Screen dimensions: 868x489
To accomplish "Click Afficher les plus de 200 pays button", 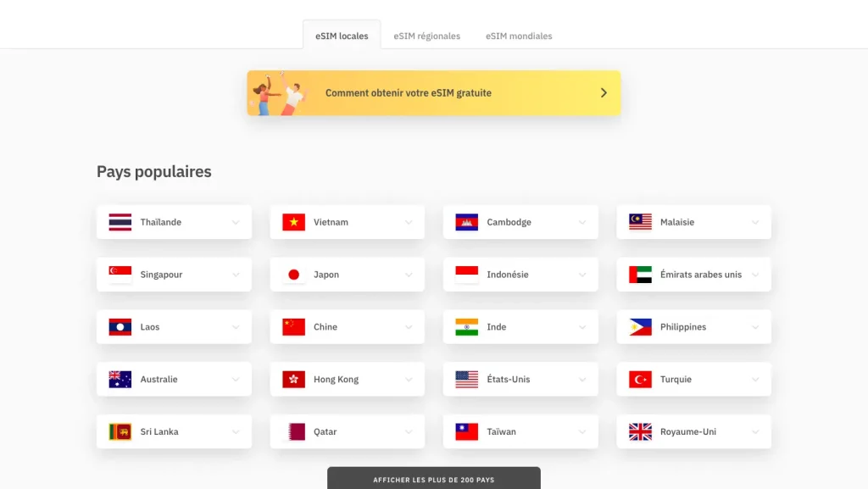I will pos(433,479).
